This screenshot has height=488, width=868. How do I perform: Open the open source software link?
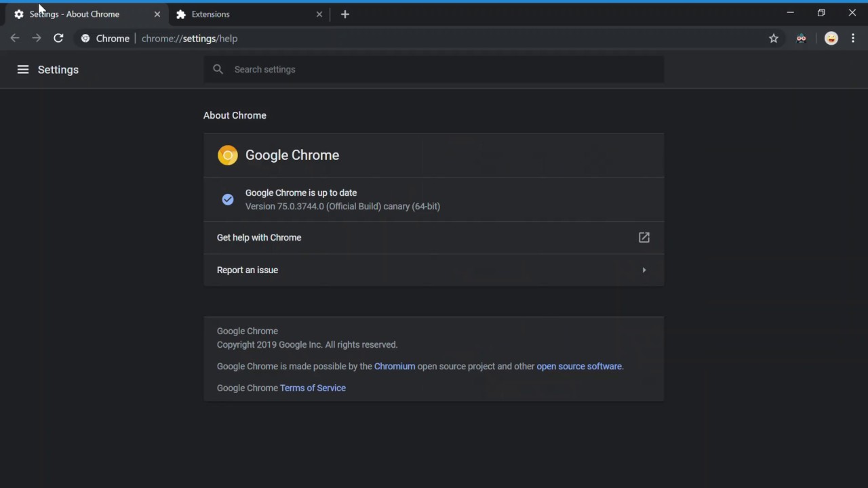[x=579, y=366]
